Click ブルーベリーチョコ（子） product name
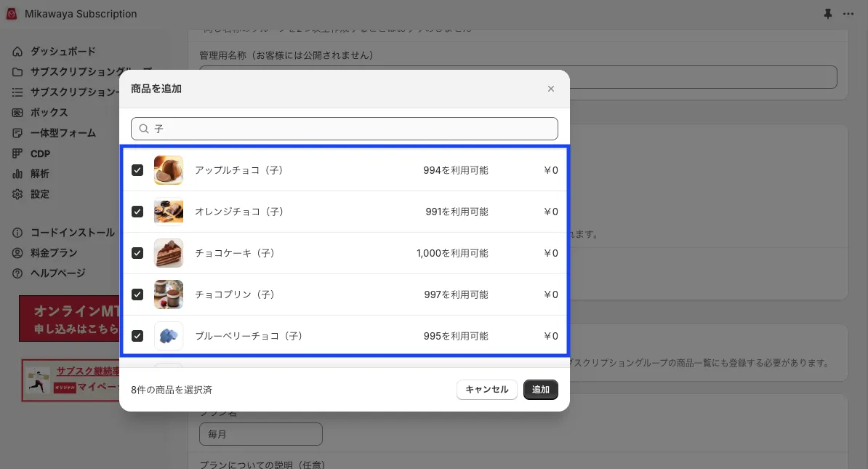This screenshot has width=868, height=469. [249, 336]
